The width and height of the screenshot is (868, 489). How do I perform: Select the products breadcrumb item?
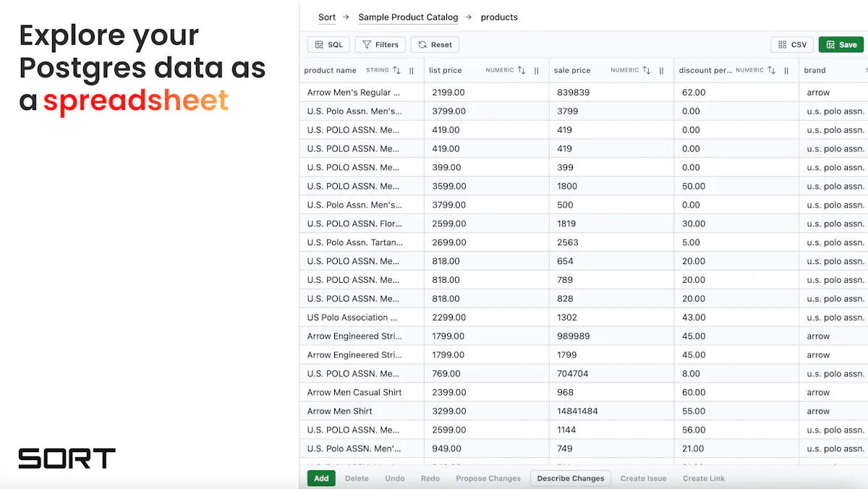click(x=499, y=17)
